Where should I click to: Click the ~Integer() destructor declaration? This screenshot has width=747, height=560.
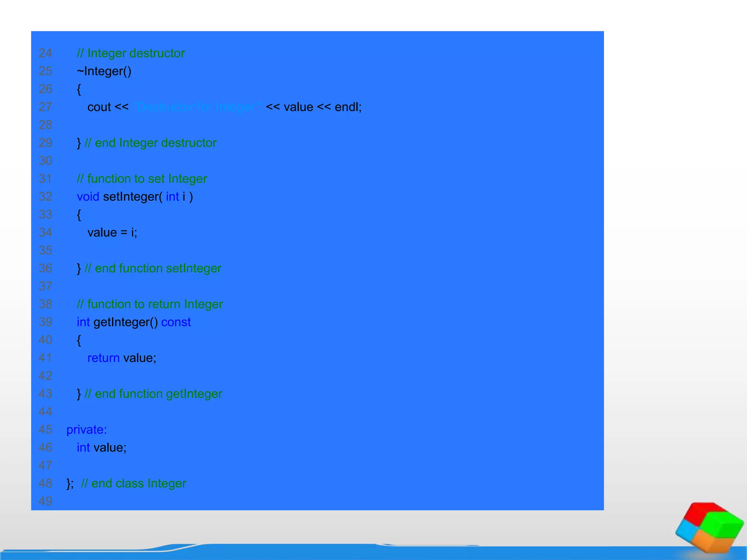(104, 71)
